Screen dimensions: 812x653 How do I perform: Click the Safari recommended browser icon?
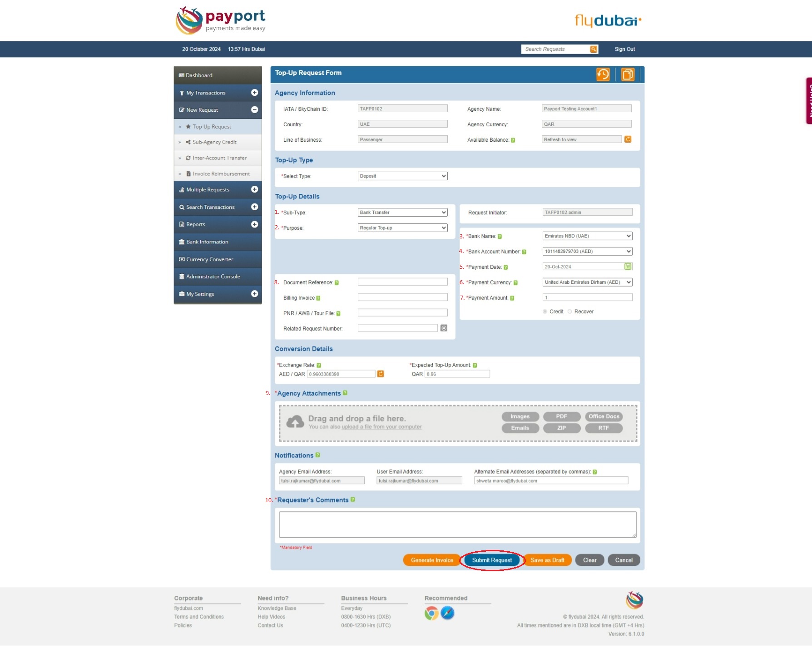click(x=447, y=613)
